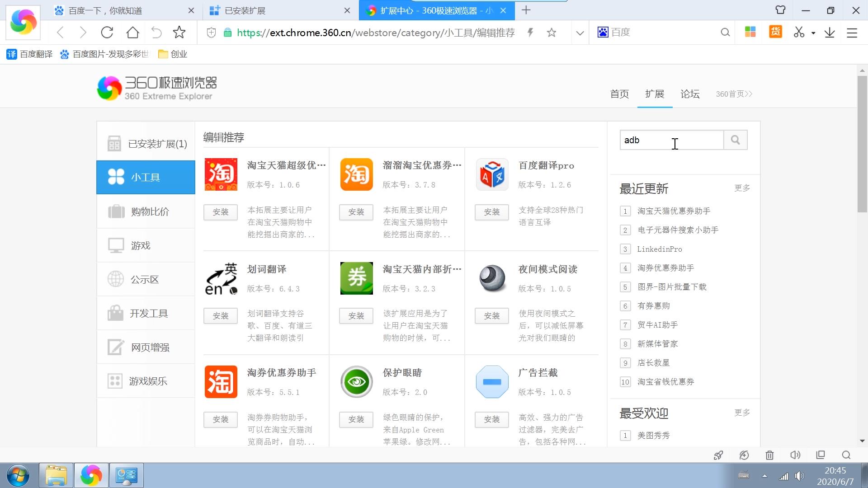Select the 小工具 category icon in sidebar
This screenshot has width=868, height=488.
[x=116, y=177]
